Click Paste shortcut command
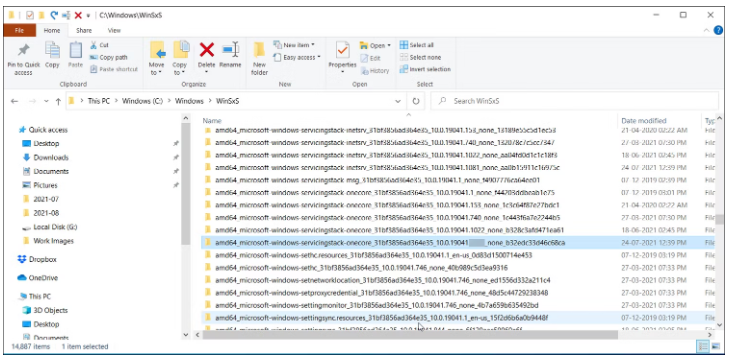This screenshot has width=729, height=362. point(114,69)
